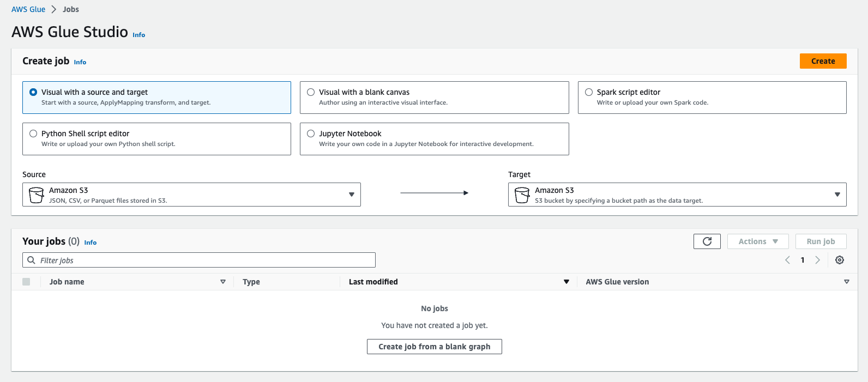Viewport: 868px width, 382px height.
Task: Open the table preferences gear icon
Action: tap(840, 260)
